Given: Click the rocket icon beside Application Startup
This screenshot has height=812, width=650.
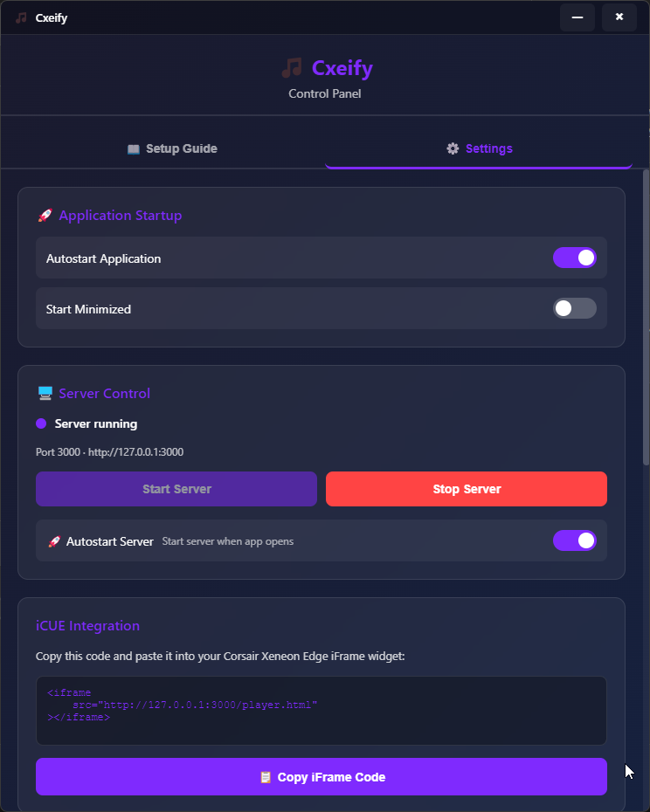Looking at the screenshot, I should click(45, 215).
